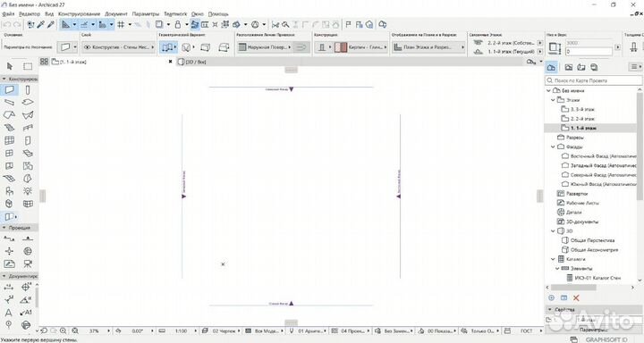Select the Roof tool
This screenshot has width=644, height=343.
10,115
